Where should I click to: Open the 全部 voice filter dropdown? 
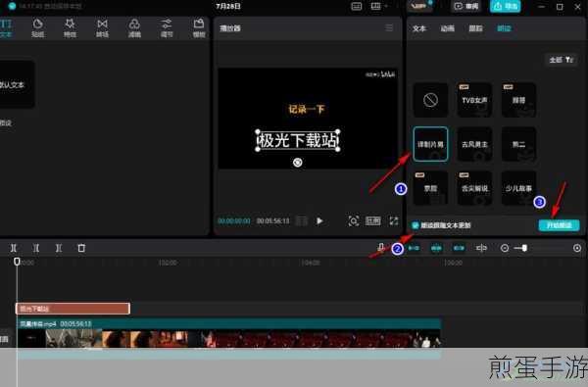pos(561,60)
